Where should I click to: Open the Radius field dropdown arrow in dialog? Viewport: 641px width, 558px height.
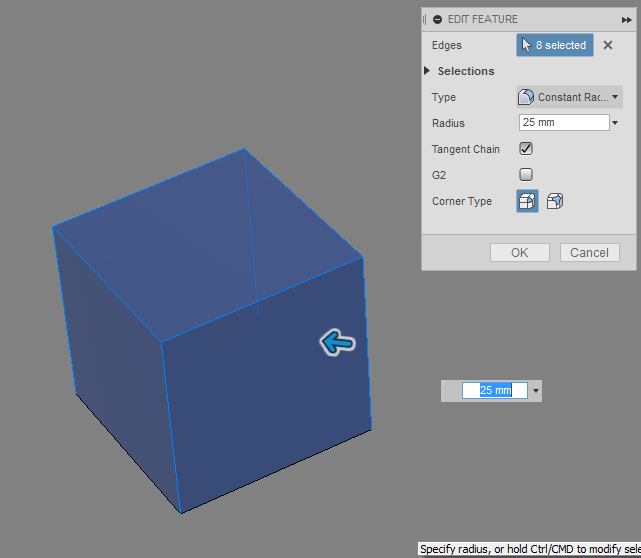click(x=615, y=123)
